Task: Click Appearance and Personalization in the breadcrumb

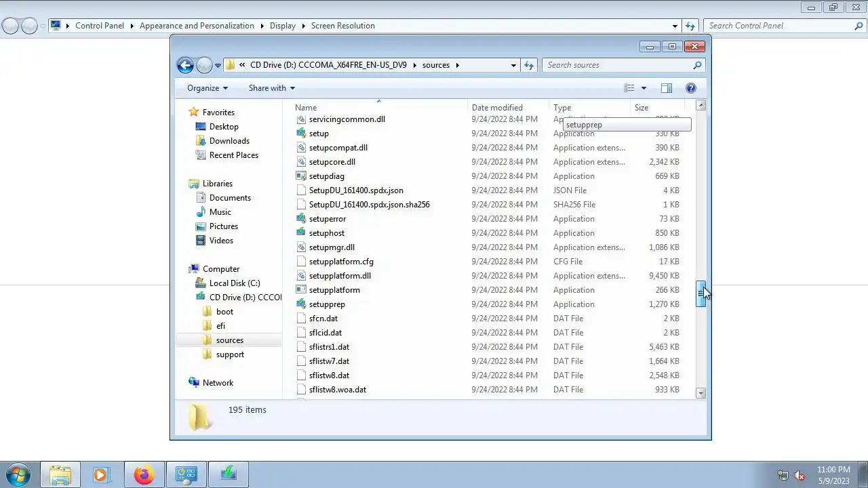Action: pyautogui.click(x=197, y=26)
